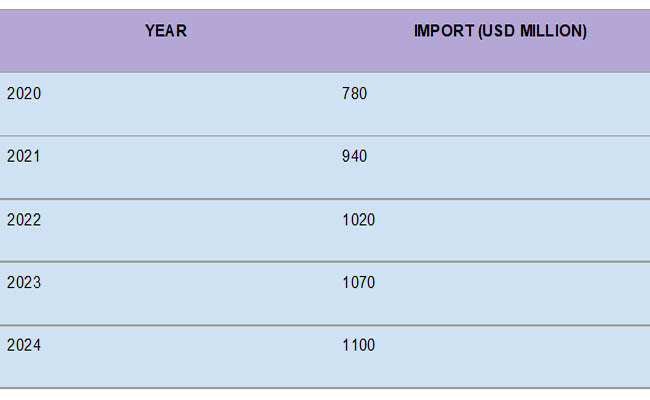Click the YEAR column header
Image resolution: width=650 pixels, height=400 pixels.
(166, 31)
